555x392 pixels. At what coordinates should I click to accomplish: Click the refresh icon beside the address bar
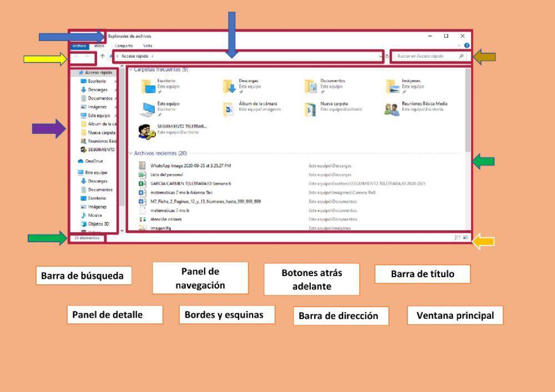[x=387, y=56]
